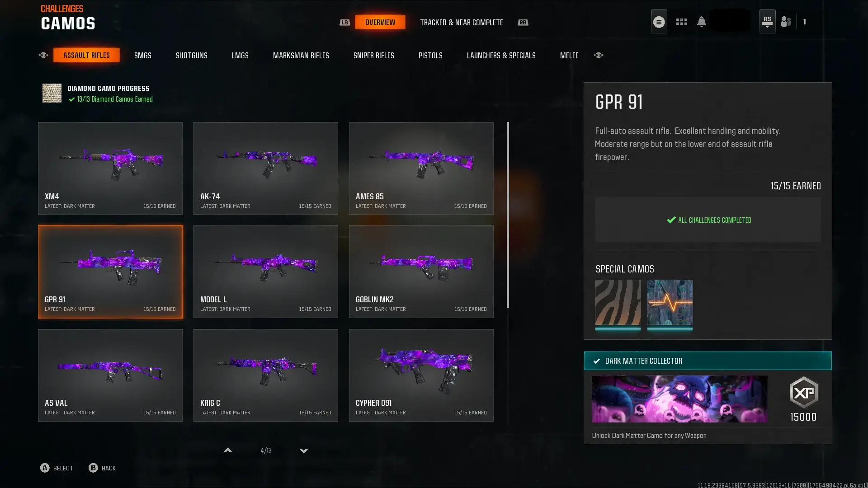Click the All Challenges Completed checkmark
Image resolution: width=868 pixels, height=488 pixels.
[x=671, y=220]
